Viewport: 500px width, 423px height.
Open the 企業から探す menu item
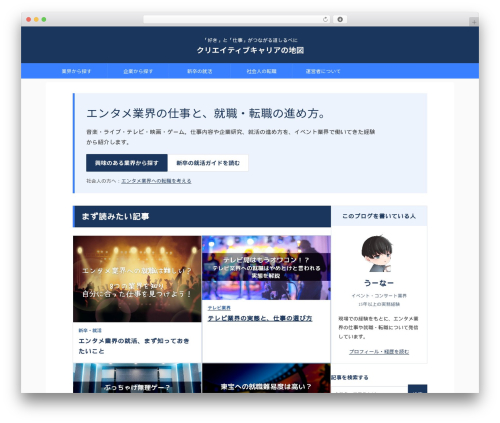click(x=138, y=71)
